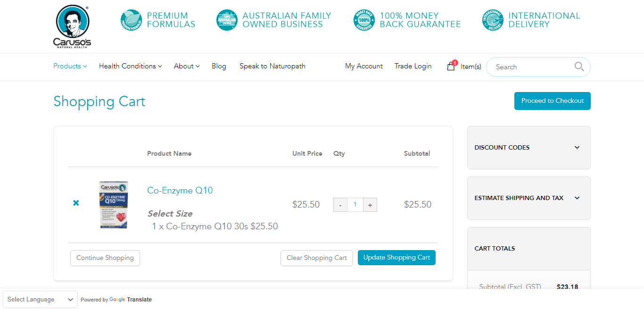Open Speak to Naturopath page

pyautogui.click(x=272, y=66)
